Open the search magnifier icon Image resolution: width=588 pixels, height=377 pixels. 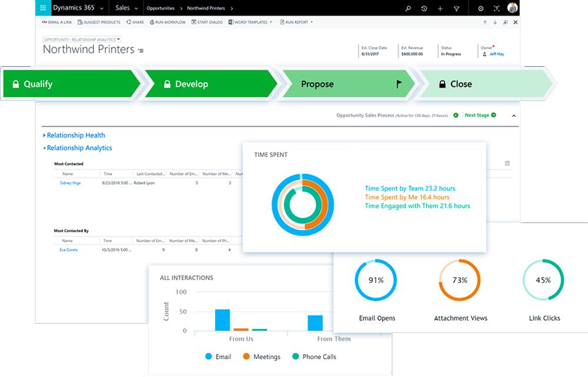pos(408,8)
